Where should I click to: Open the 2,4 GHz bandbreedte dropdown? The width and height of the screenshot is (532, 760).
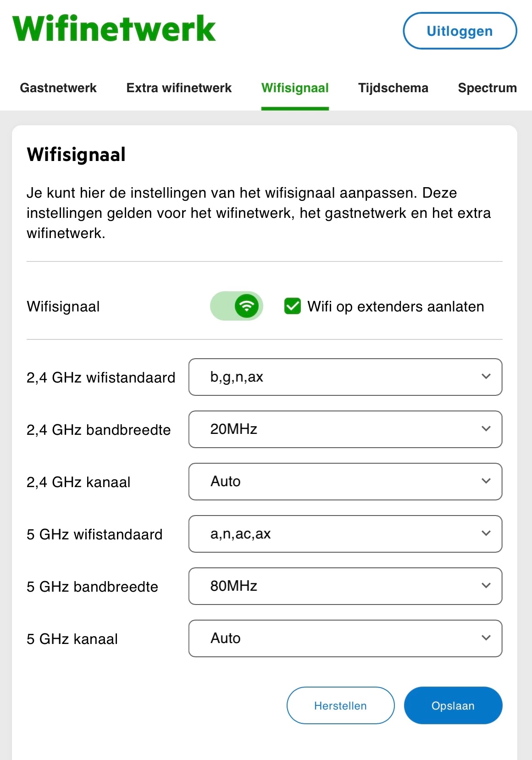[345, 429]
